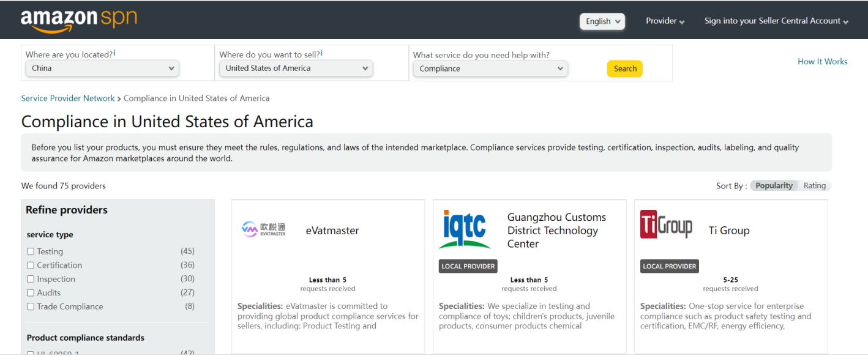Click the eVatmaster logo image
Screen dimensions: 868x356
(x=263, y=229)
